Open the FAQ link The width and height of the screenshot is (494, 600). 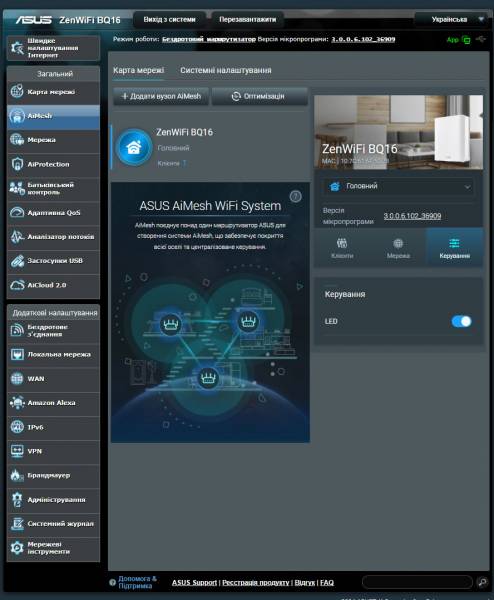327,582
